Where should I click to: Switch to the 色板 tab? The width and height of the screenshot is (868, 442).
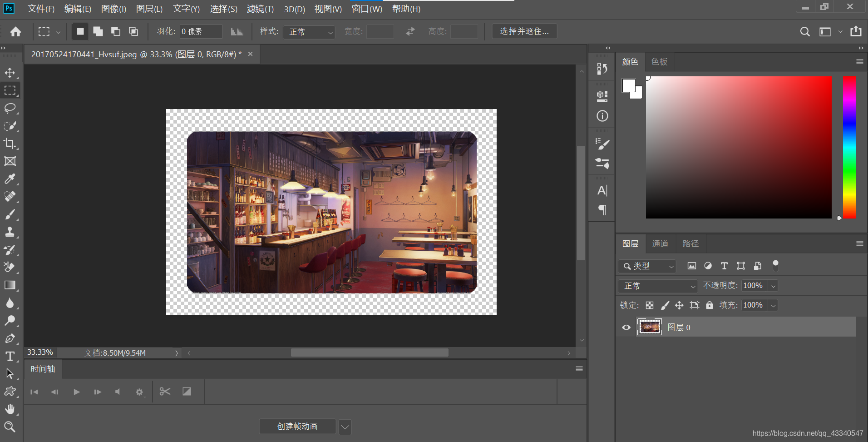(659, 62)
